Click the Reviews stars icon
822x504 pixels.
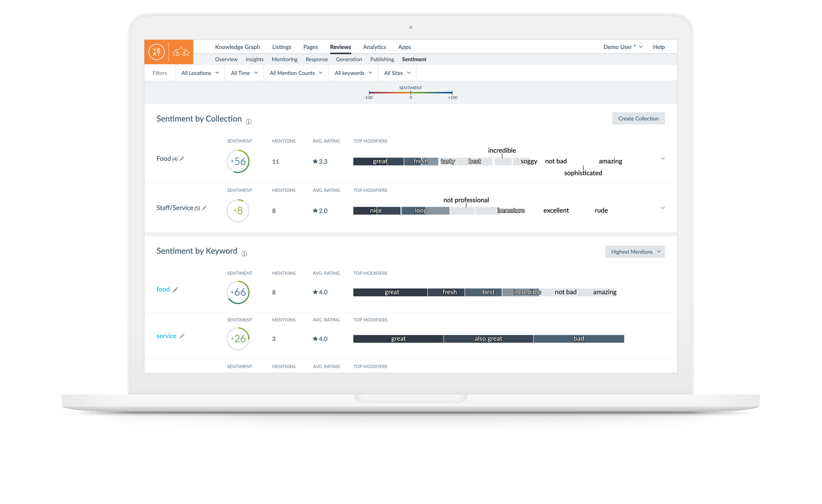point(181,52)
